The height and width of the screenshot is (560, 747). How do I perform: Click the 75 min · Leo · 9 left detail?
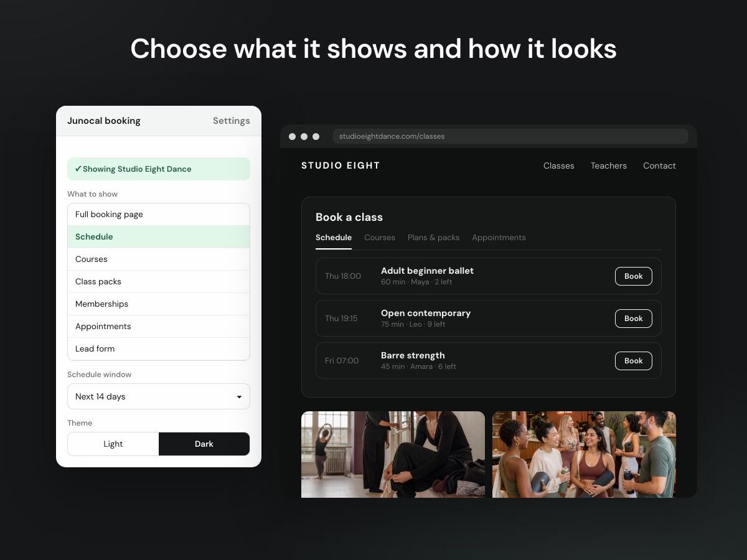413,324
